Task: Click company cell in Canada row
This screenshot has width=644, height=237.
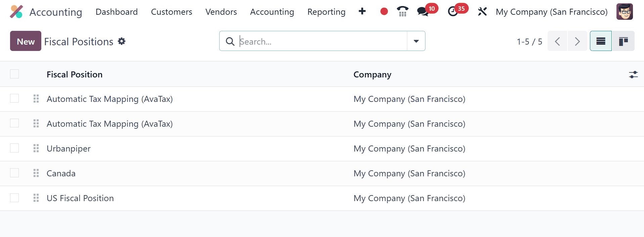Action: [x=409, y=174]
